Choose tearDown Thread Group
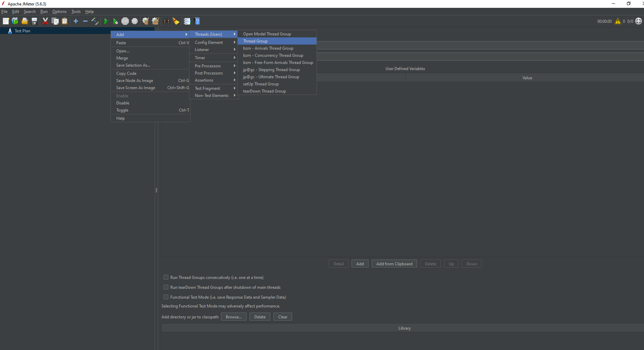Image resolution: width=644 pixels, height=350 pixels. [277, 91]
